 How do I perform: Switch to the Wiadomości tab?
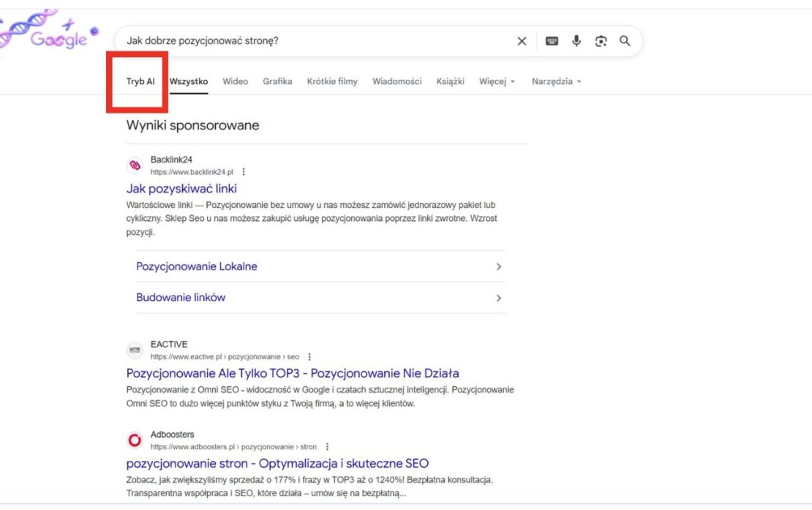click(x=396, y=81)
